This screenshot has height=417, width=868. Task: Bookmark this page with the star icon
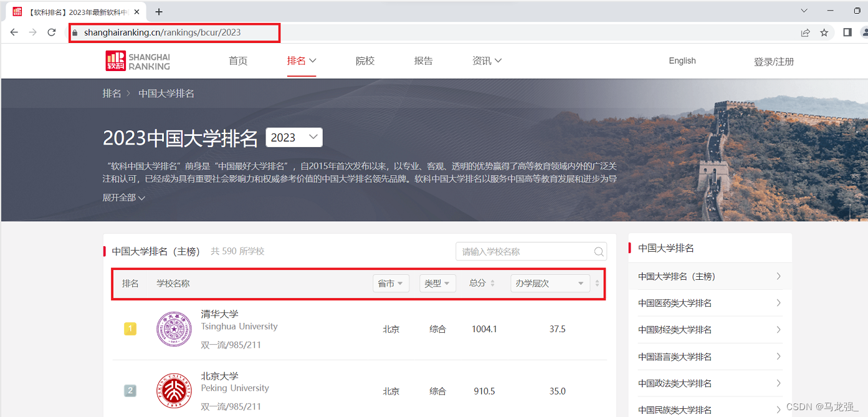click(824, 32)
